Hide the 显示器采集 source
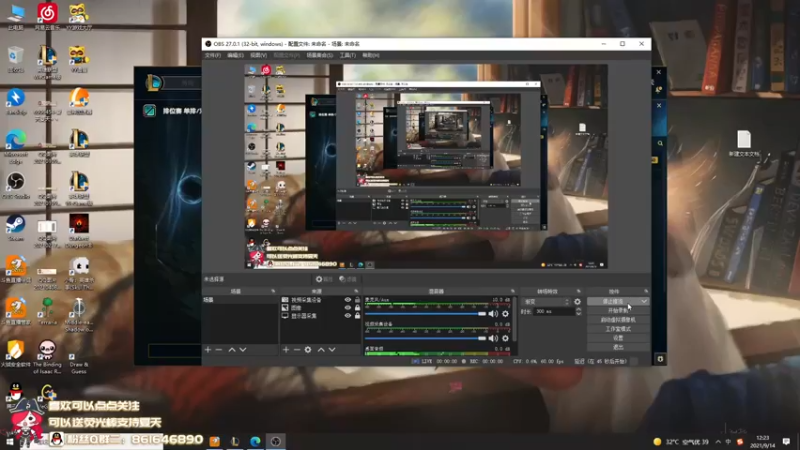 coord(347,316)
